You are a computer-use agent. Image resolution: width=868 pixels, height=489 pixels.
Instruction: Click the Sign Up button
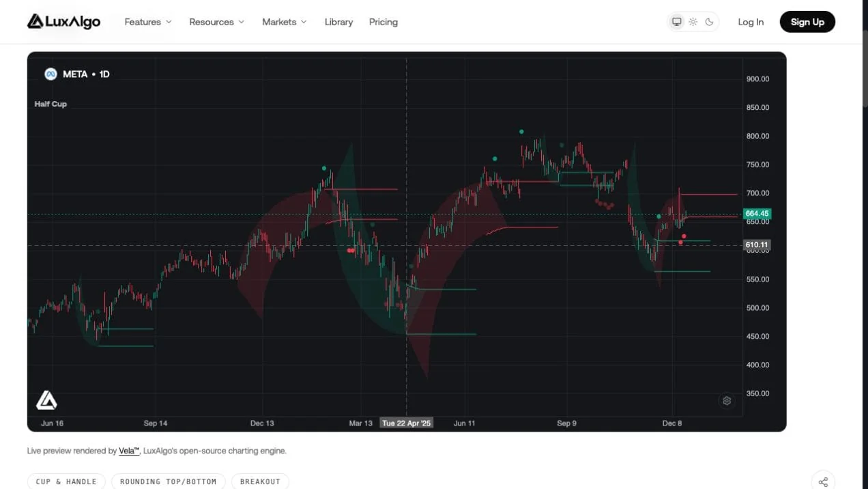point(807,22)
